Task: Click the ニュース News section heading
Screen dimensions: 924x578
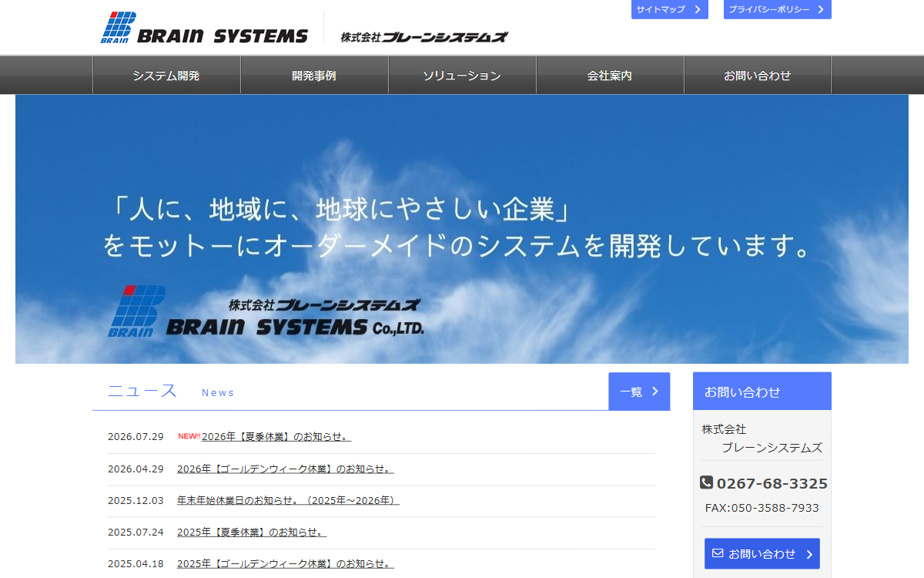Action: tap(171, 391)
